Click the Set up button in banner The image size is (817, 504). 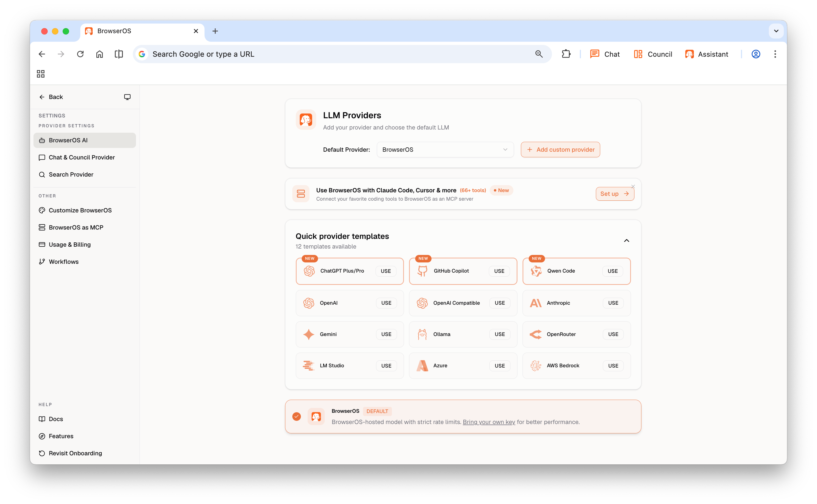click(x=615, y=194)
